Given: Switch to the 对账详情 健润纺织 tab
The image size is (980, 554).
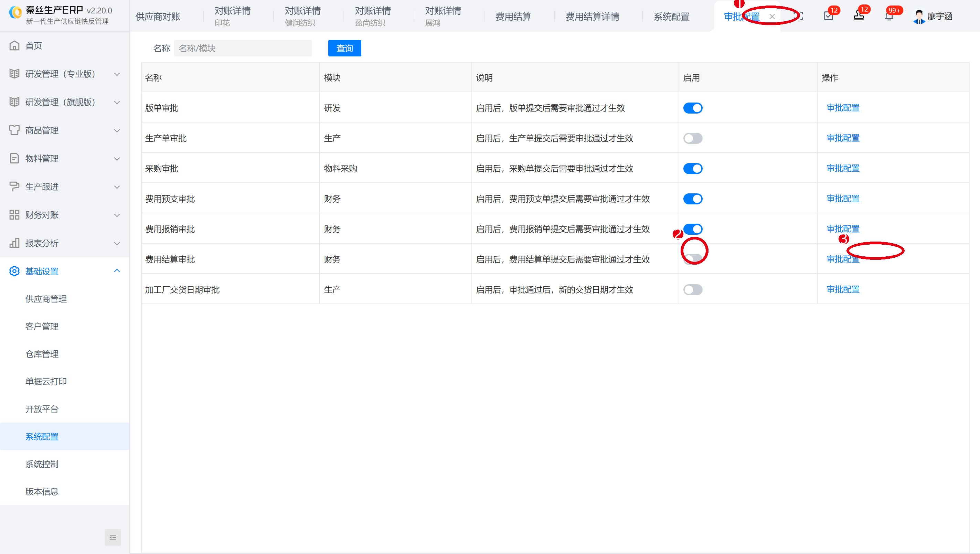Looking at the screenshot, I should point(303,17).
